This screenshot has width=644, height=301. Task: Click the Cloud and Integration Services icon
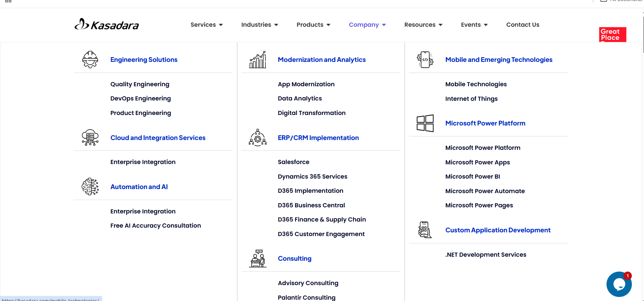(90, 137)
